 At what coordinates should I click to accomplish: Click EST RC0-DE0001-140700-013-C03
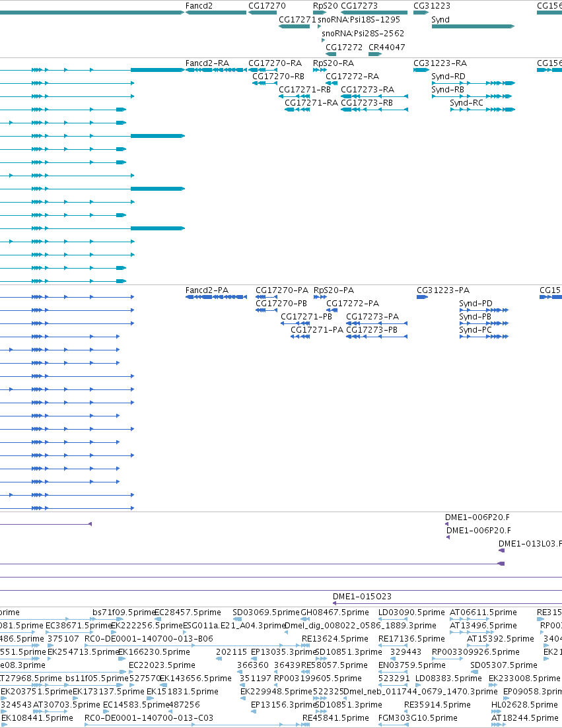pos(149,718)
